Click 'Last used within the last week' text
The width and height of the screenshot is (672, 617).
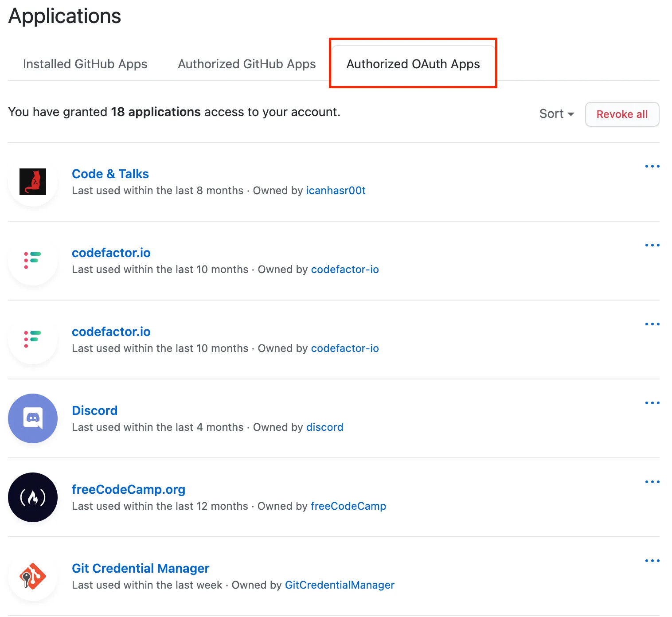tap(147, 585)
